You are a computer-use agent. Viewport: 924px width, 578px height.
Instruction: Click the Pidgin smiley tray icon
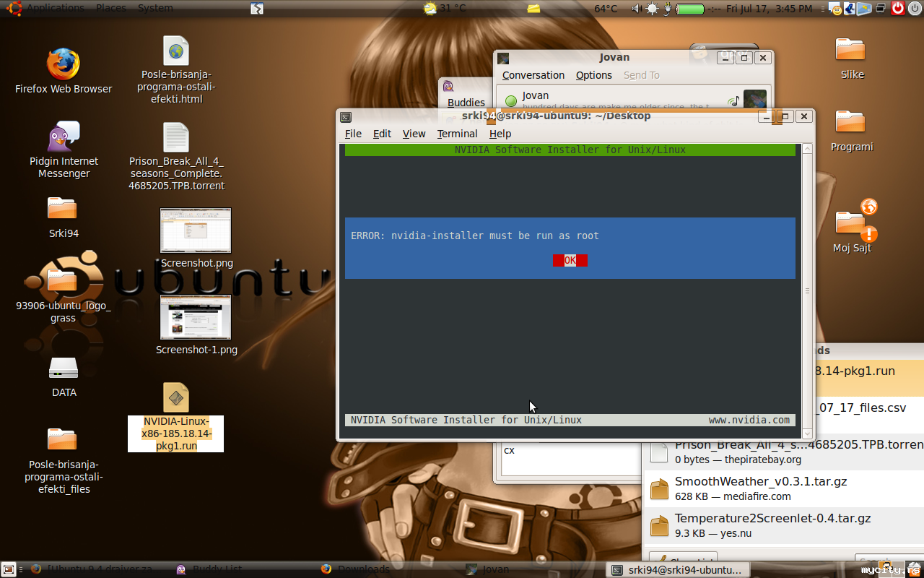point(836,9)
